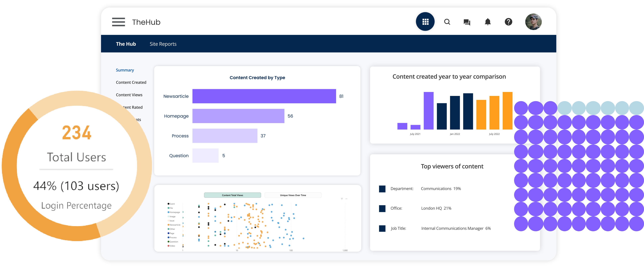The height and width of the screenshot is (268, 644).
Task: Switch to Unique Views Over Time
Action: coord(293,195)
